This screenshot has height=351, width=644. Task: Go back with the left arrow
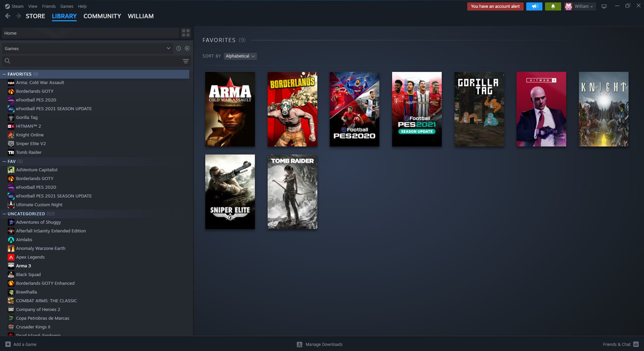point(8,16)
